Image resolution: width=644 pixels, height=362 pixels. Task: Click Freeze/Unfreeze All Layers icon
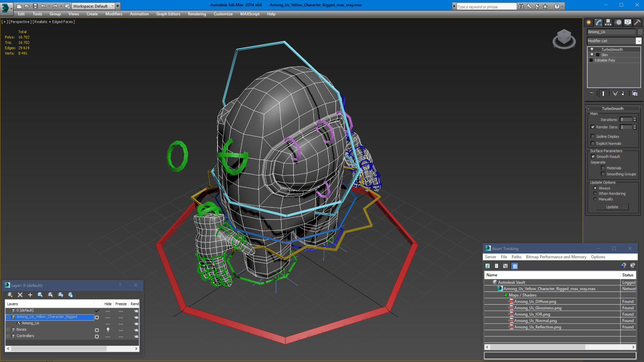pyautogui.click(x=70, y=295)
